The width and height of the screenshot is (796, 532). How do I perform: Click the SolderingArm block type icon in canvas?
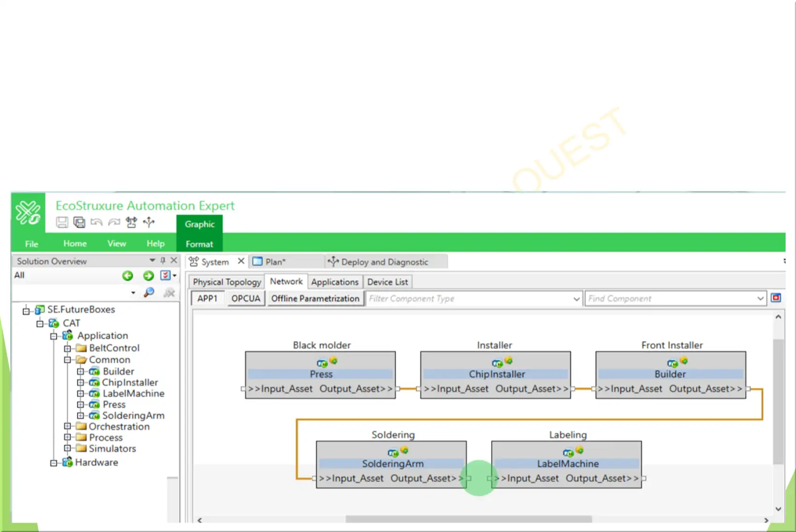click(393, 452)
